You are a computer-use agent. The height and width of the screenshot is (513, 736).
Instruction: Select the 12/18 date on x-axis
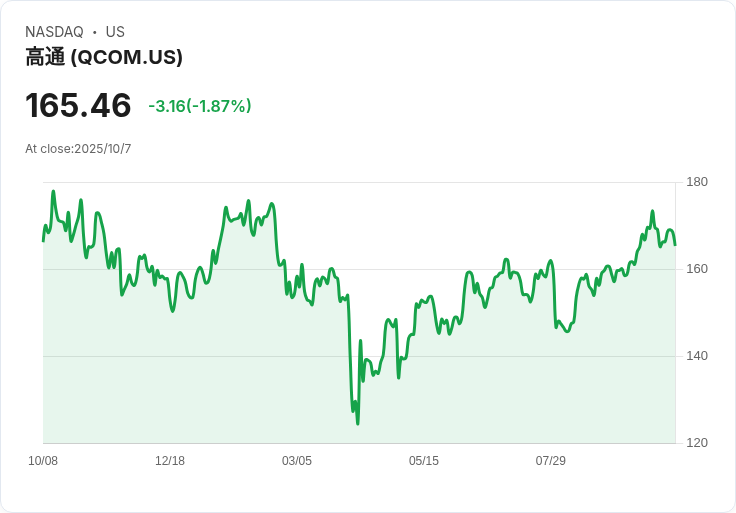(170, 461)
